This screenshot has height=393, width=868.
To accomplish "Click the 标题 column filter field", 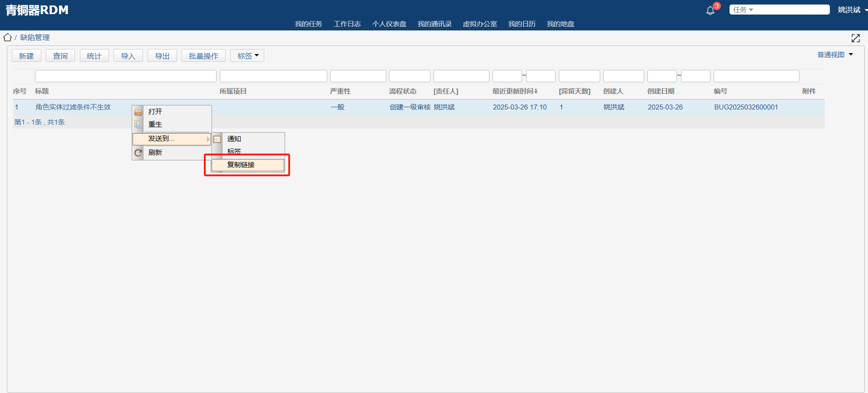I will pos(125,76).
